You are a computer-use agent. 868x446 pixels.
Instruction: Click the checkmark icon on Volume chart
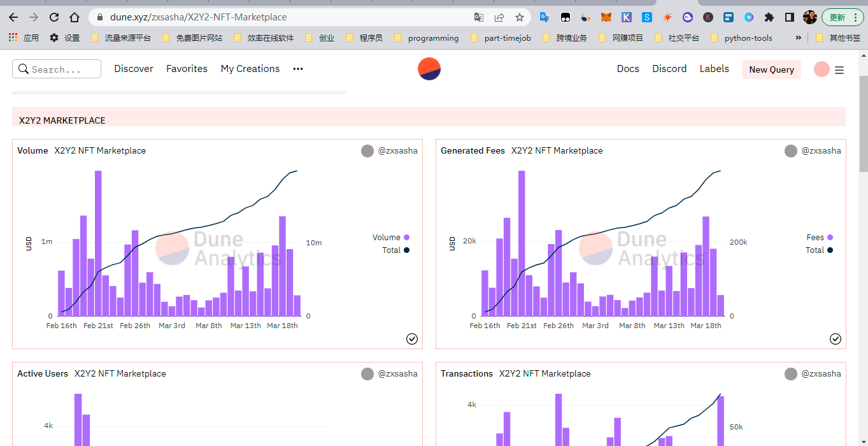click(412, 339)
